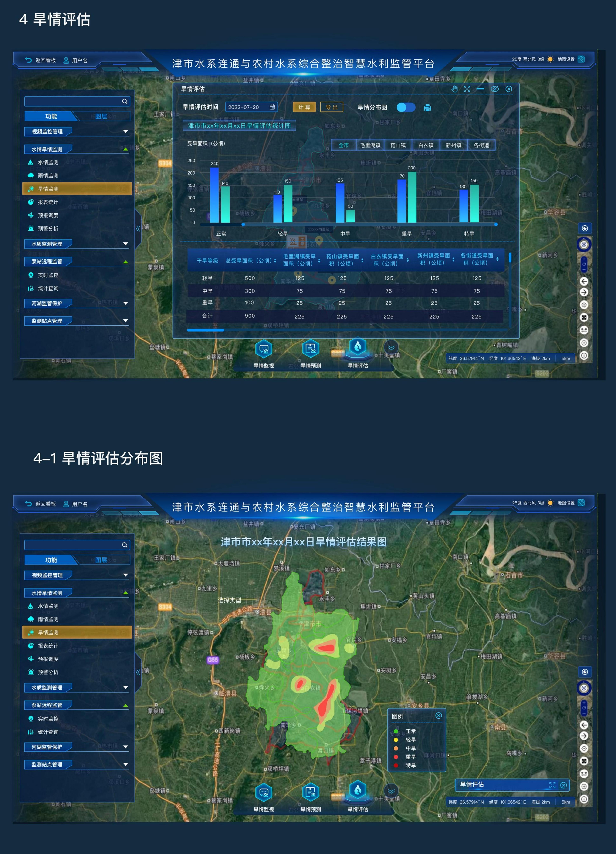
Task: Click the distance measure icon in upper map toolbar
Action: pos(584,330)
